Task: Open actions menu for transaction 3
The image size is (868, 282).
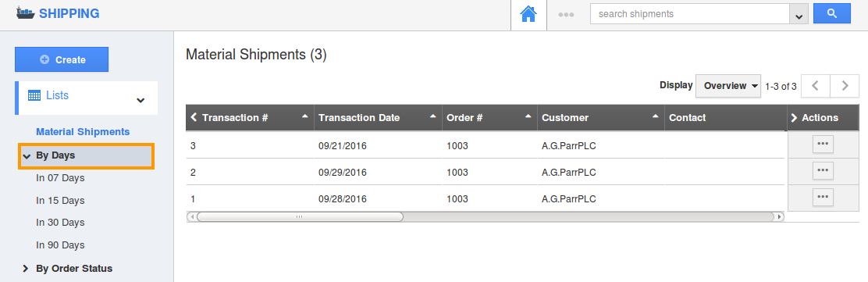Action: [823, 144]
